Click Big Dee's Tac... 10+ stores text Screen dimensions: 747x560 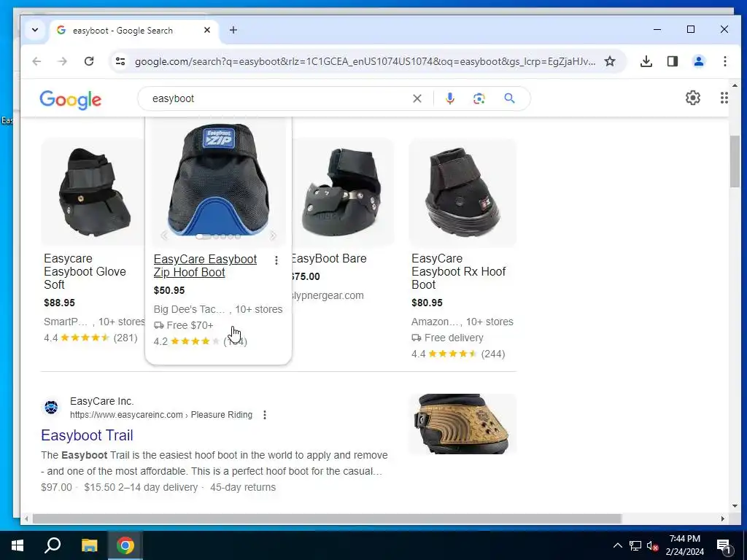(x=217, y=309)
